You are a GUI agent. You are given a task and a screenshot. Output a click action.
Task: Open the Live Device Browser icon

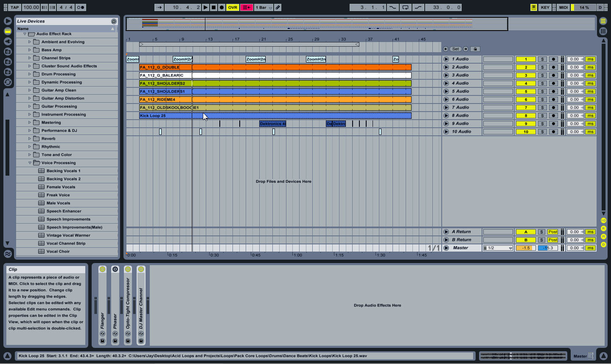point(8,31)
